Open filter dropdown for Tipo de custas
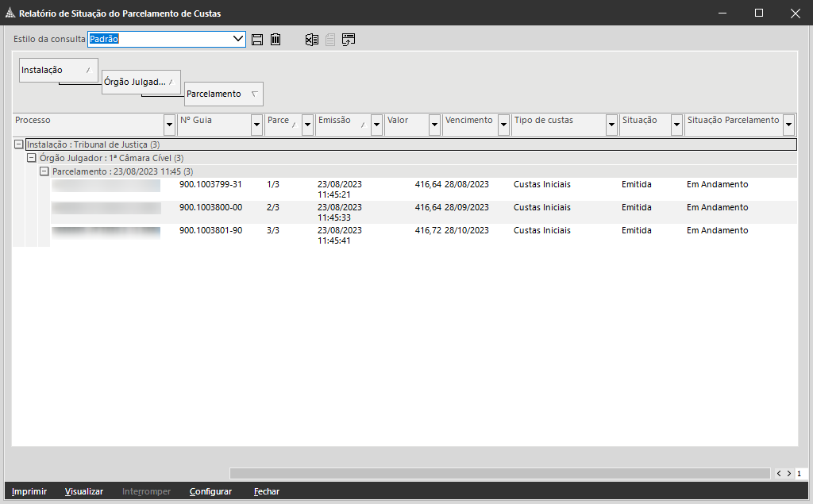 [611, 125]
